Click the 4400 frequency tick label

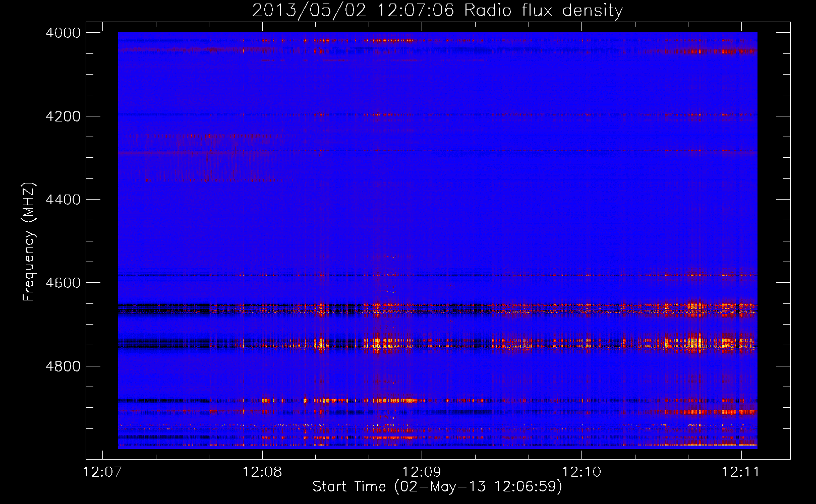63,200
